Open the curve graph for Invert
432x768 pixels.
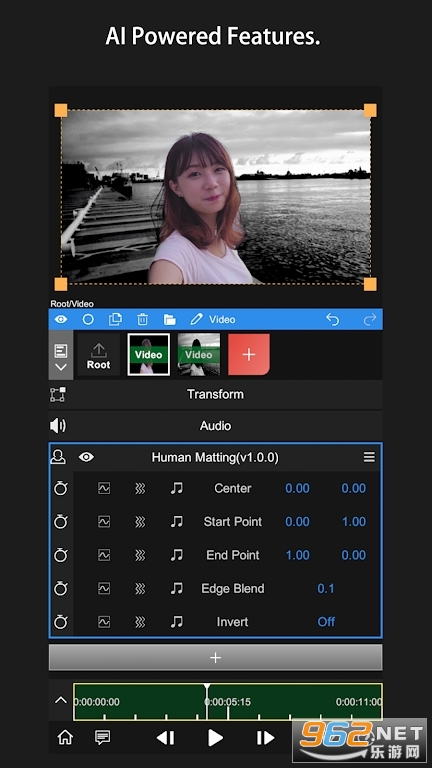coord(104,622)
